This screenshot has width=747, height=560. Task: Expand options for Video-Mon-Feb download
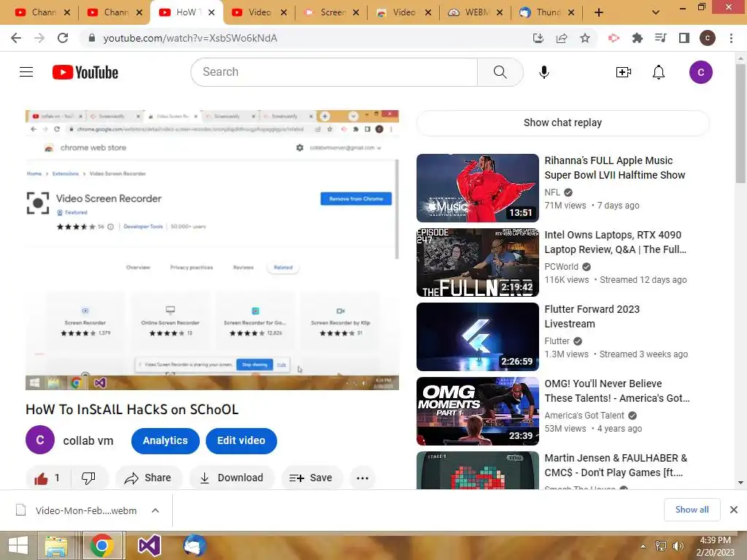pos(155,510)
